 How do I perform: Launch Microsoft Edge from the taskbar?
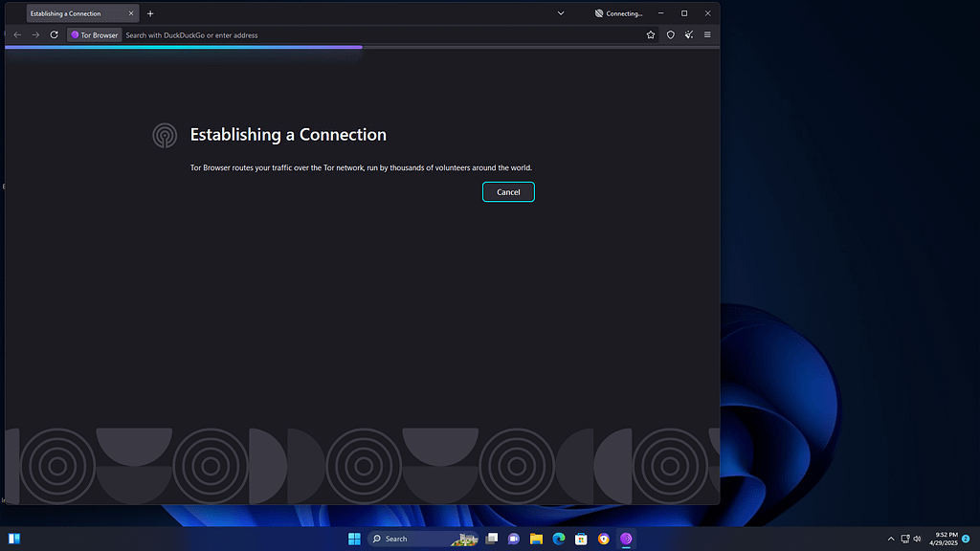pos(559,539)
